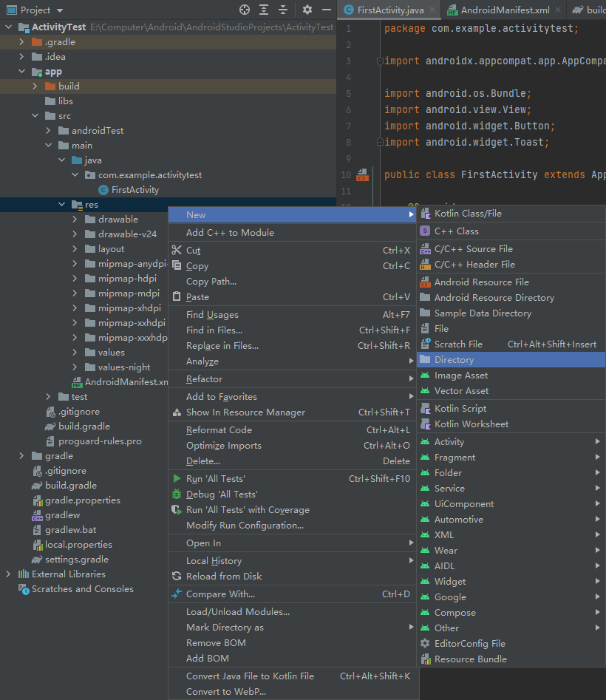This screenshot has width=606, height=700.
Task: Choose Show In Resource Manager
Action: pyautogui.click(x=292, y=412)
